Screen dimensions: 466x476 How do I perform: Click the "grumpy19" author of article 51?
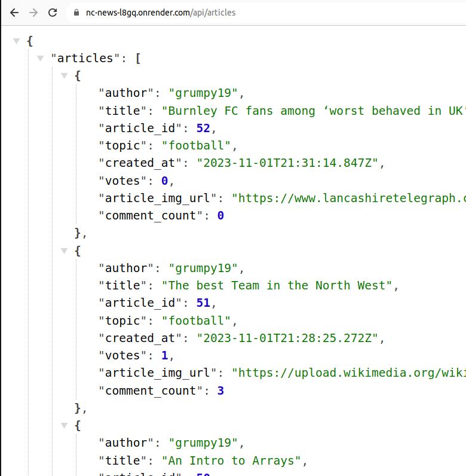(x=203, y=268)
